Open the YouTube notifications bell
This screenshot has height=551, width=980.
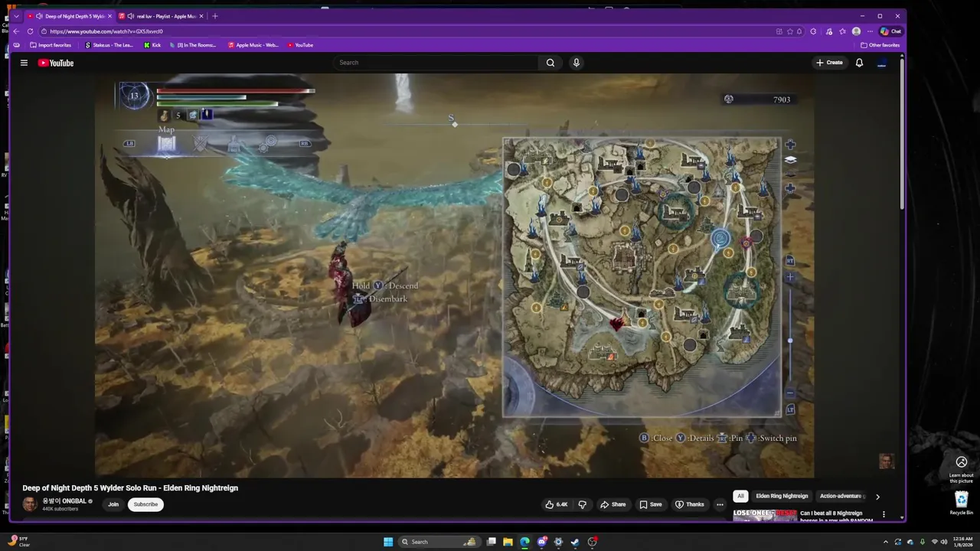[859, 63]
